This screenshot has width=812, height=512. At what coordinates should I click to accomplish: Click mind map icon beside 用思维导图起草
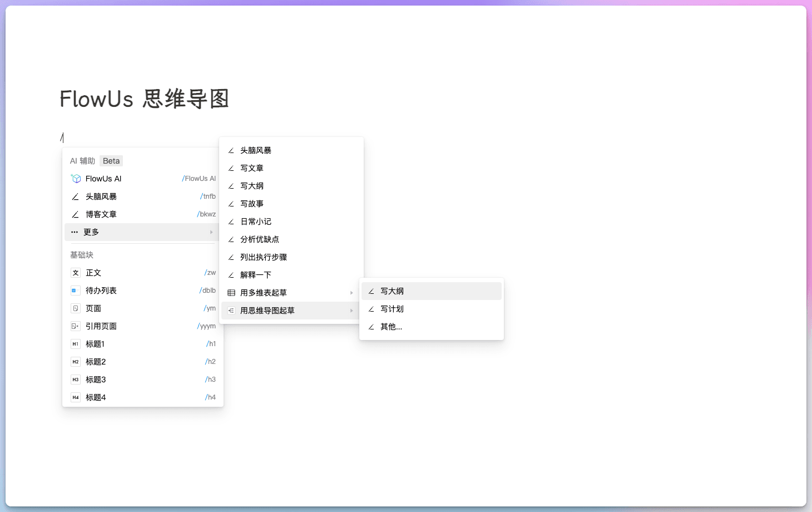click(231, 311)
